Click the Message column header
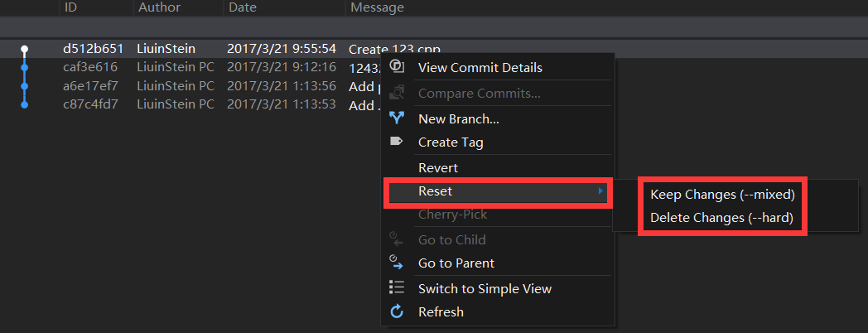The width and height of the screenshot is (868, 333). point(378,7)
